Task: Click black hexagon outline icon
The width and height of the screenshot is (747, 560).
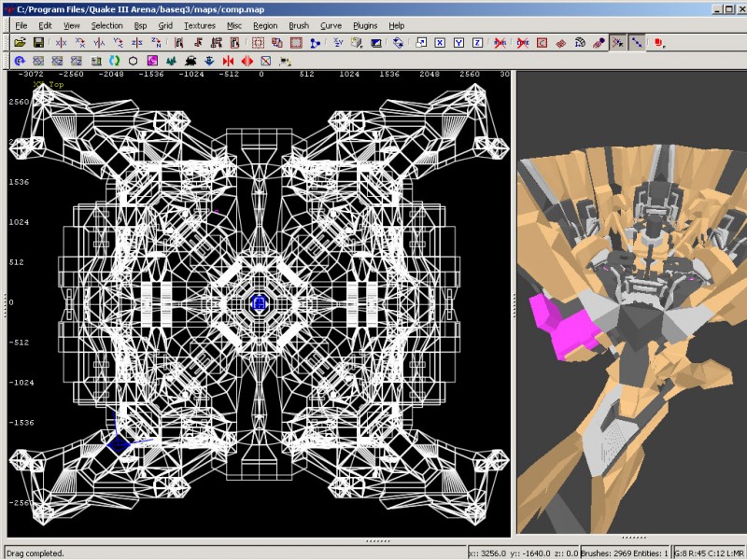Action: point(133,61)
